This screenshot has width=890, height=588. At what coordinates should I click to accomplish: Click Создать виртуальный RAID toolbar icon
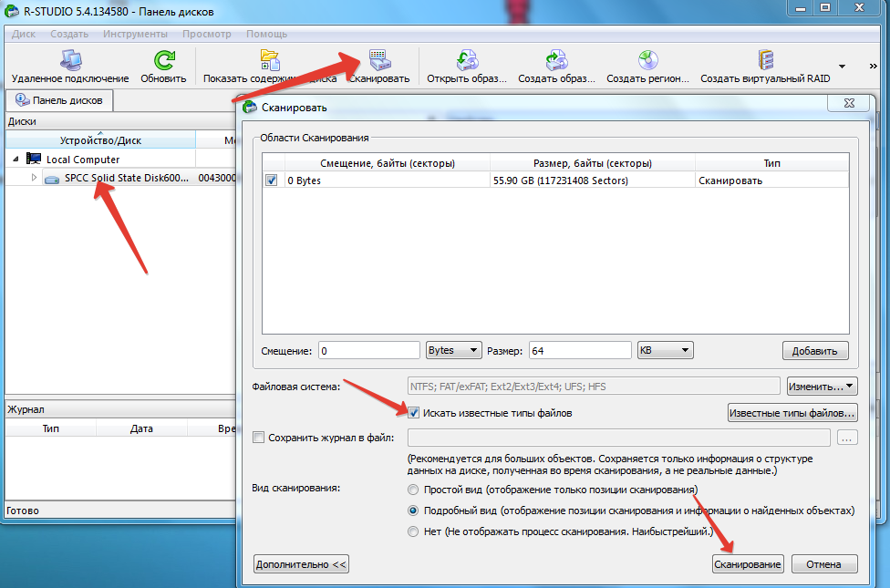[x=765, y=60]
